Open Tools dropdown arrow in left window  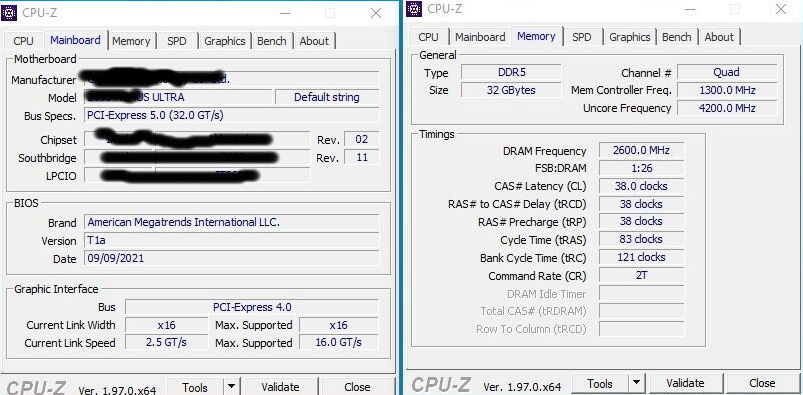(x=231, y=387)
